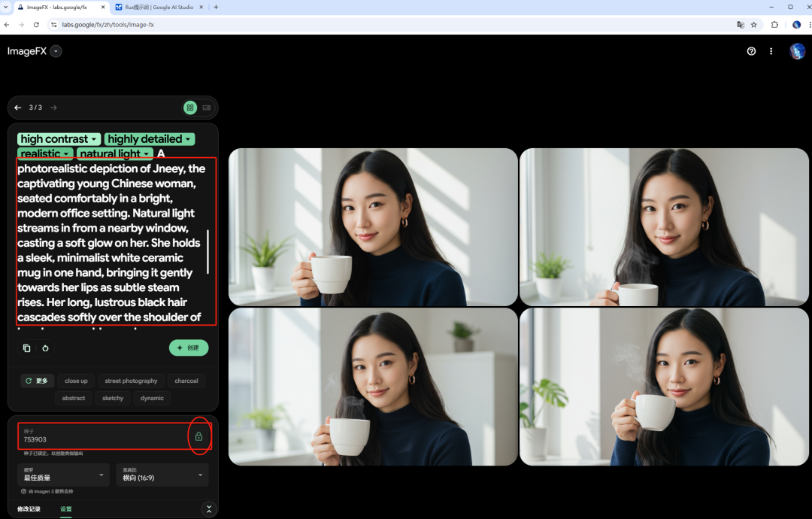Open the ImageFX three-dot more options menu
Viewport: 812px width, 519px height.
pos(771,51)
